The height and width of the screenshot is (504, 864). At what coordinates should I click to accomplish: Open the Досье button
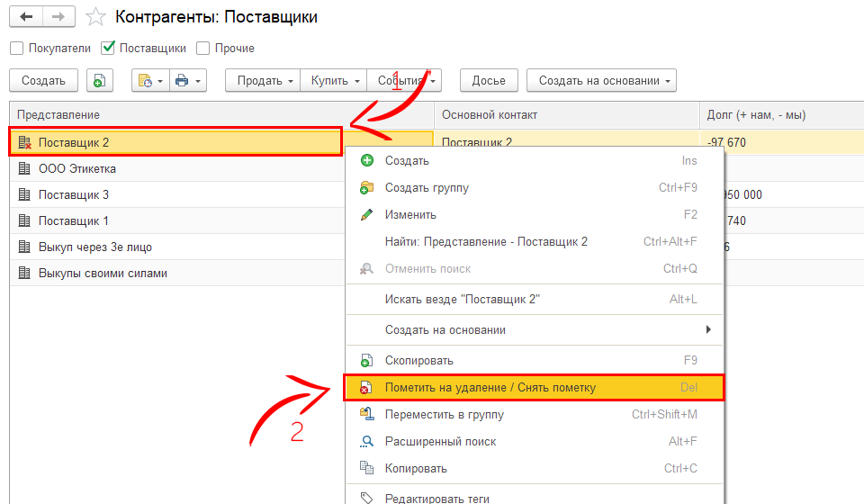point(489,81)
